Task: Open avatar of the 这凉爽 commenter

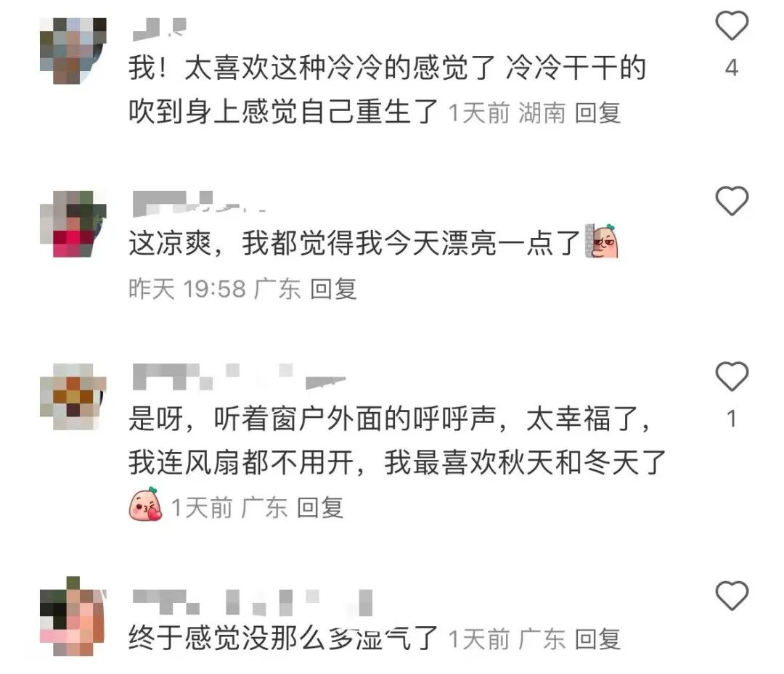Action: click(x=73, y=224)
